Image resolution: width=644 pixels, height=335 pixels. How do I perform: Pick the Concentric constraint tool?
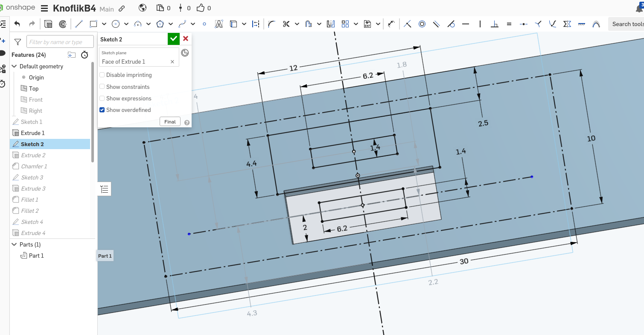pyautogui.click(x=422, y=24)
